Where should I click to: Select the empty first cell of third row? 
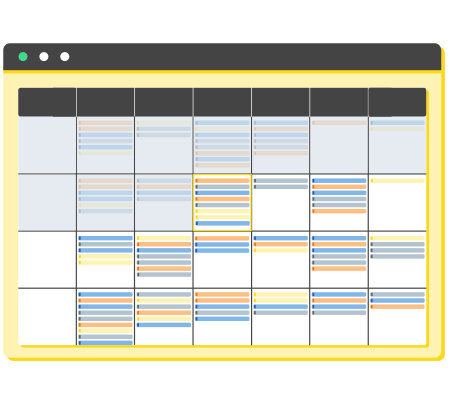[47, 260]
